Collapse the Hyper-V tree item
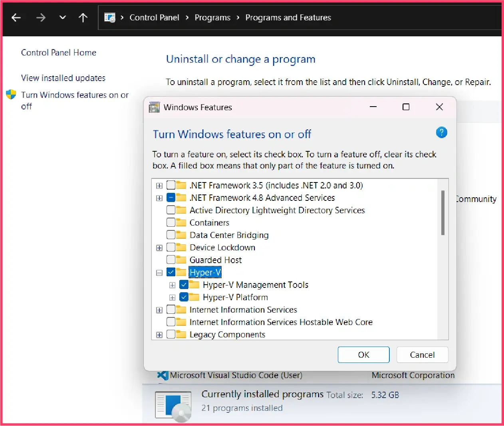Image resolution: width=504 pixels, height=426 pixels. (x=159, y=272)
